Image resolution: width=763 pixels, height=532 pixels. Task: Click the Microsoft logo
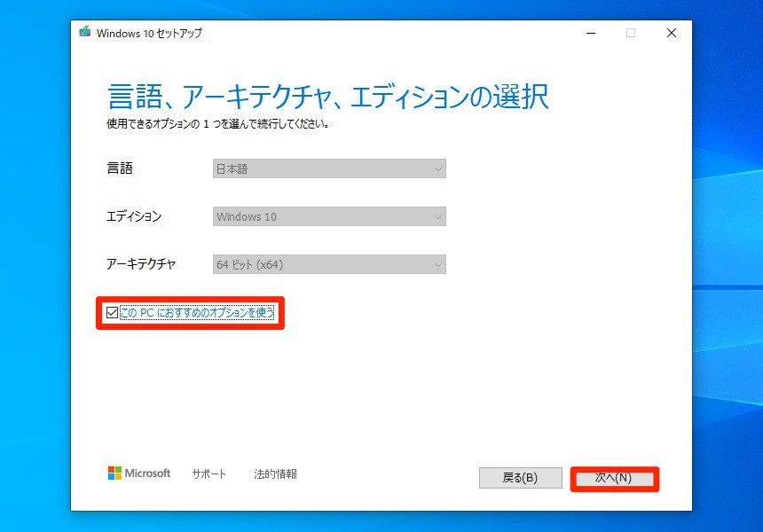click(139, 473)
